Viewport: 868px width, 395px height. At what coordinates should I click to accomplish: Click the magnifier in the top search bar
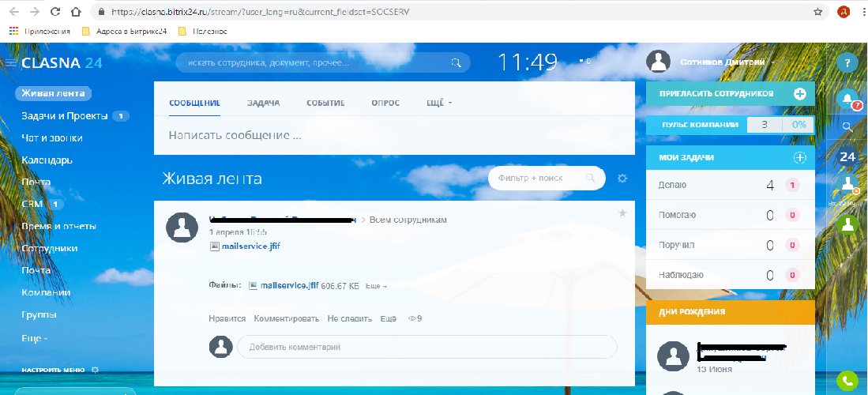(456, 62)
